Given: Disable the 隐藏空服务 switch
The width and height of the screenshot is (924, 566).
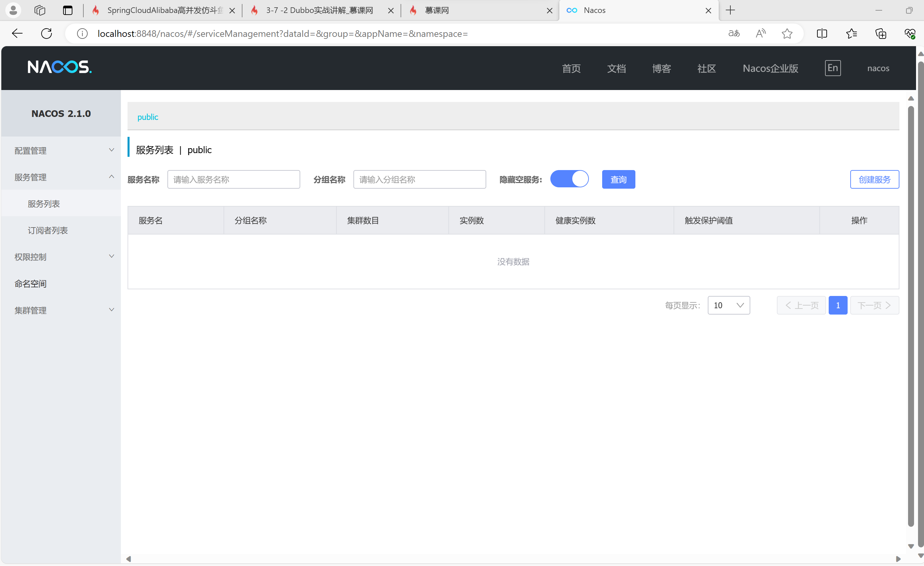Looking at the screenshot, I should pyautogui.click(x=569, y=179).
